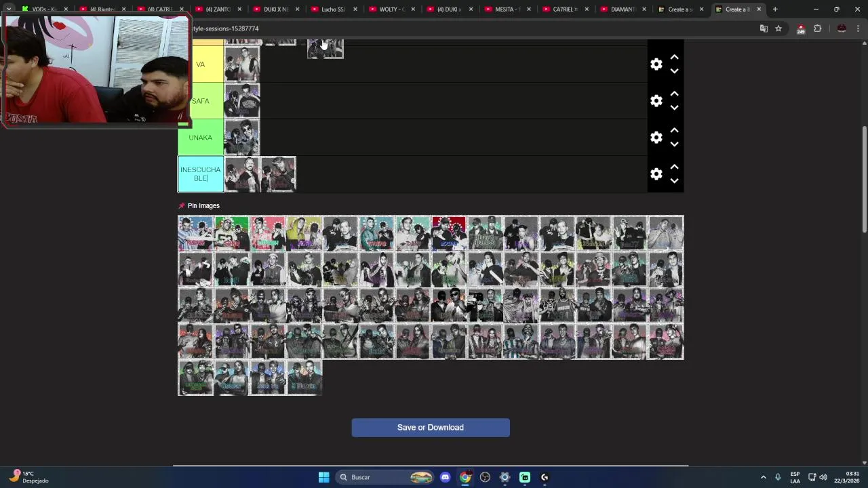Pick the first image in the pool's bottom row
The width and height of the screenshot is (868, 488).
pos(195,378)
